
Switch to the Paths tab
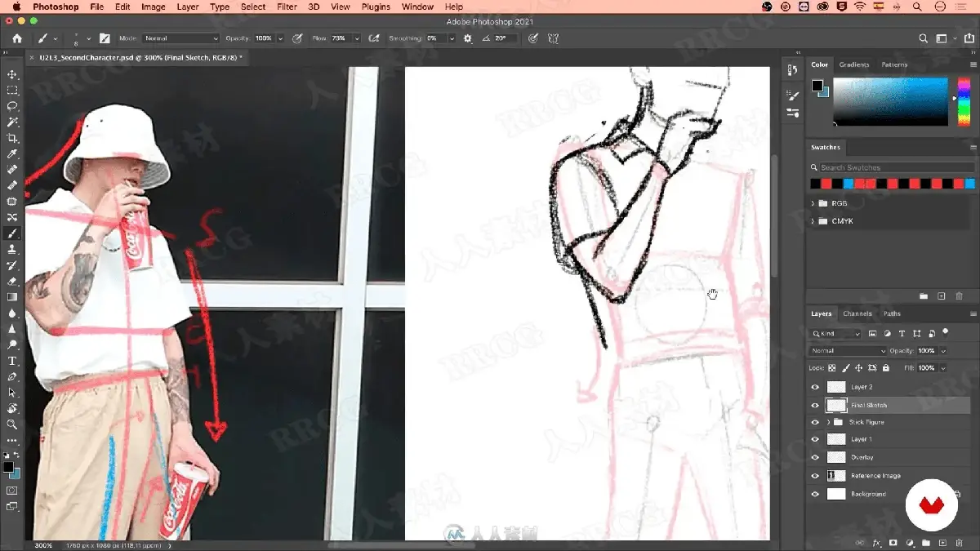click(892, 313)
